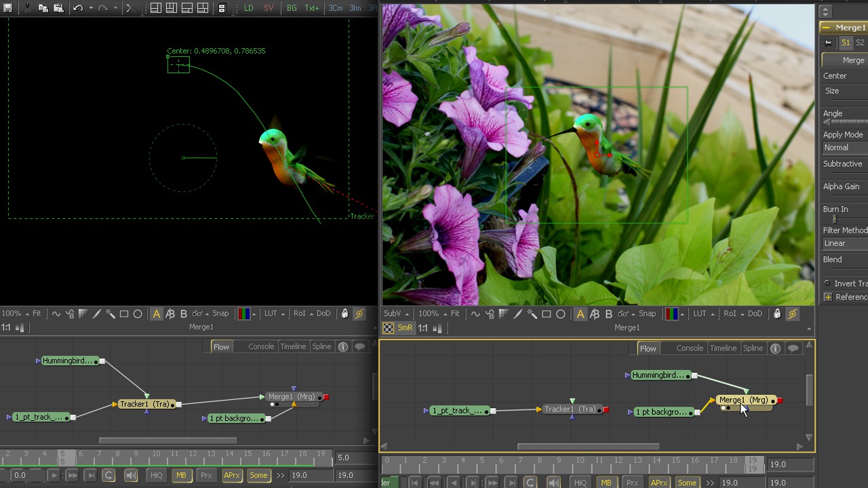Enable the Invert Transform checkbox
Screen dimensions: 868x488
click(827, 283)
